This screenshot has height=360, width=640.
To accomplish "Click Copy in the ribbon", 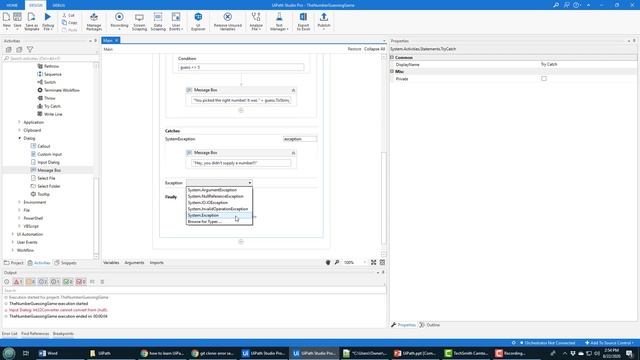I will click(x=69, y=22).
